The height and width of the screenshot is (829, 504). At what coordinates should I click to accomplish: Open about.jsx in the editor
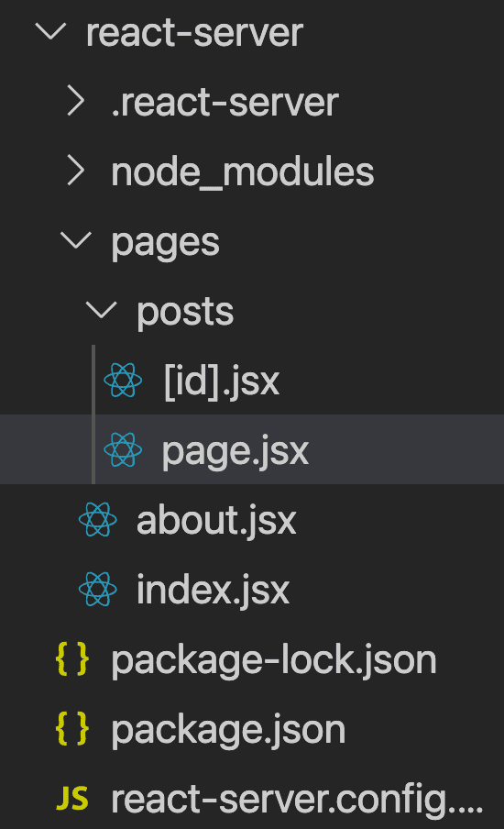click(216, 521)
